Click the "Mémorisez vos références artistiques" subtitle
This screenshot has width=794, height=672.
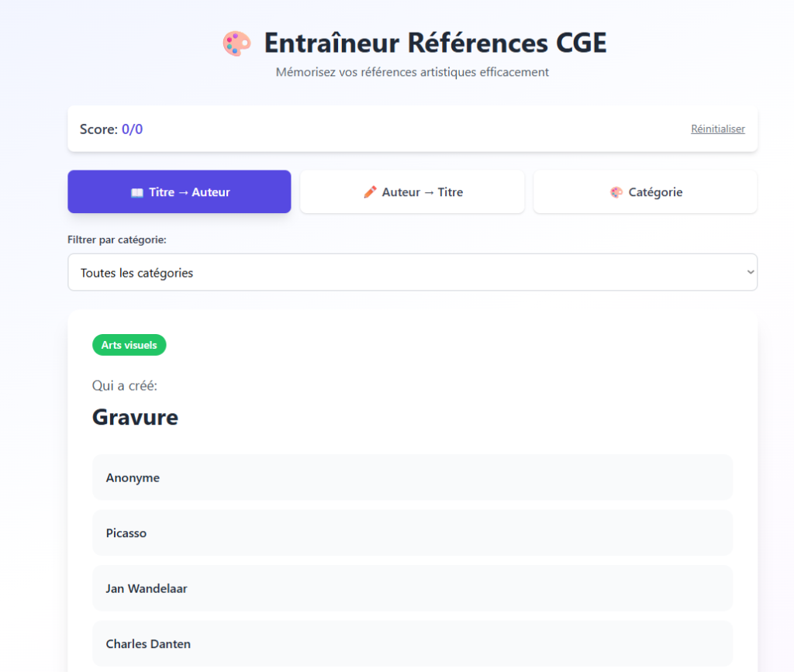[412, 72]
